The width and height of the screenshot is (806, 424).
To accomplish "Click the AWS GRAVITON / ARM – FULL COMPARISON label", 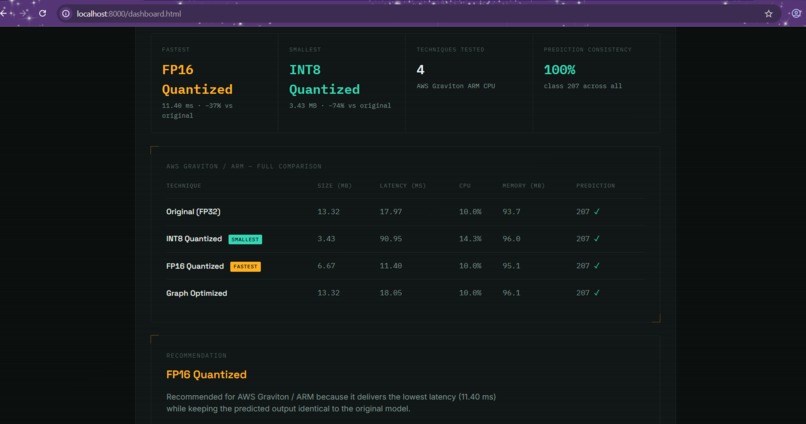I will point(244,167).
